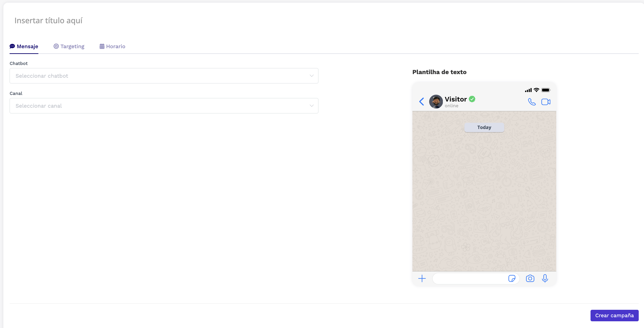Open the Seleccionar chatbot dropdown
The height and width of the screenshot is (328, 644).
coord(164,76)
